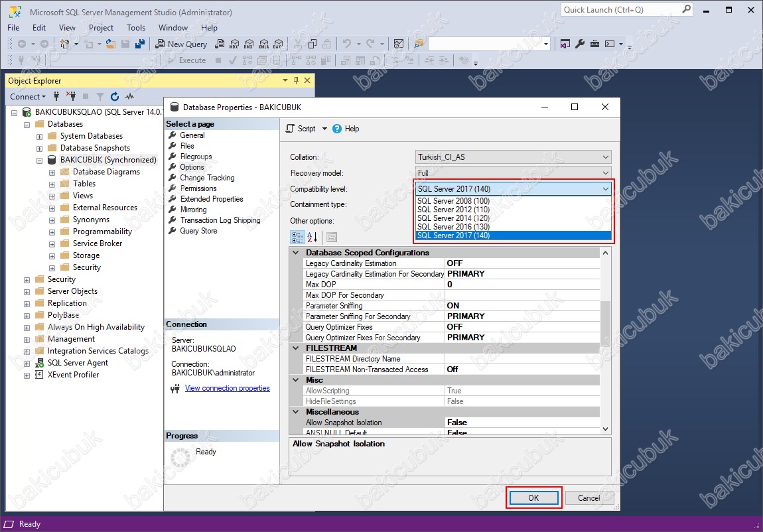Click OK in Database Properties dialog

click(x=533, y=498)
